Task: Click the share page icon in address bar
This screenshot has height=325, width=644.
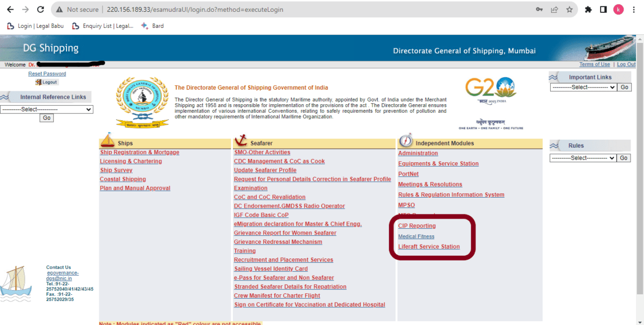Action: tap(554, 10)
